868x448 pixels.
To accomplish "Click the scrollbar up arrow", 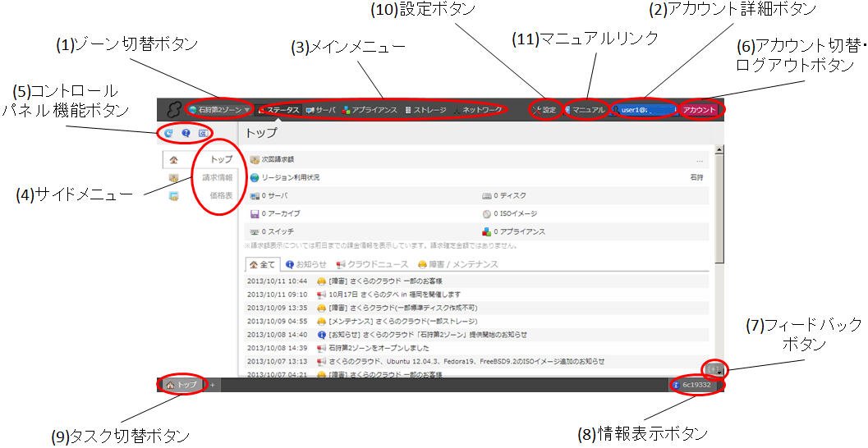I will tap(719, 151).
